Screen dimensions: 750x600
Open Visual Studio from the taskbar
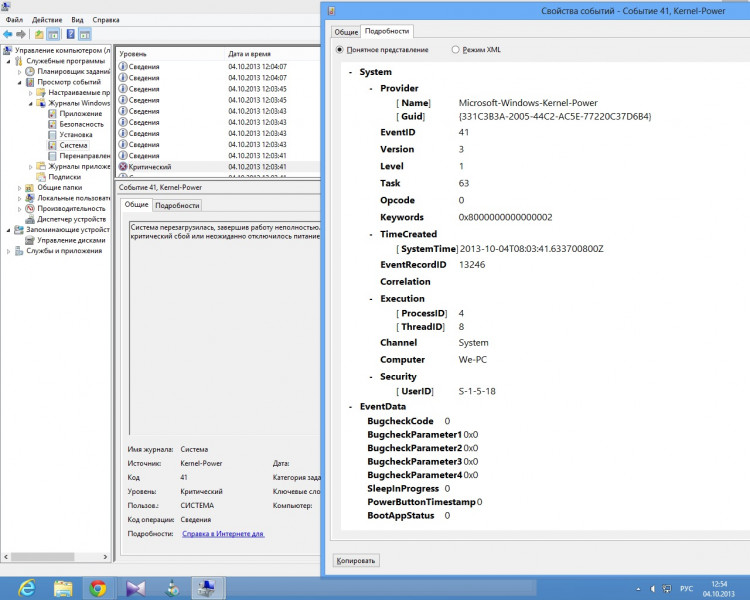coord(135,588)
